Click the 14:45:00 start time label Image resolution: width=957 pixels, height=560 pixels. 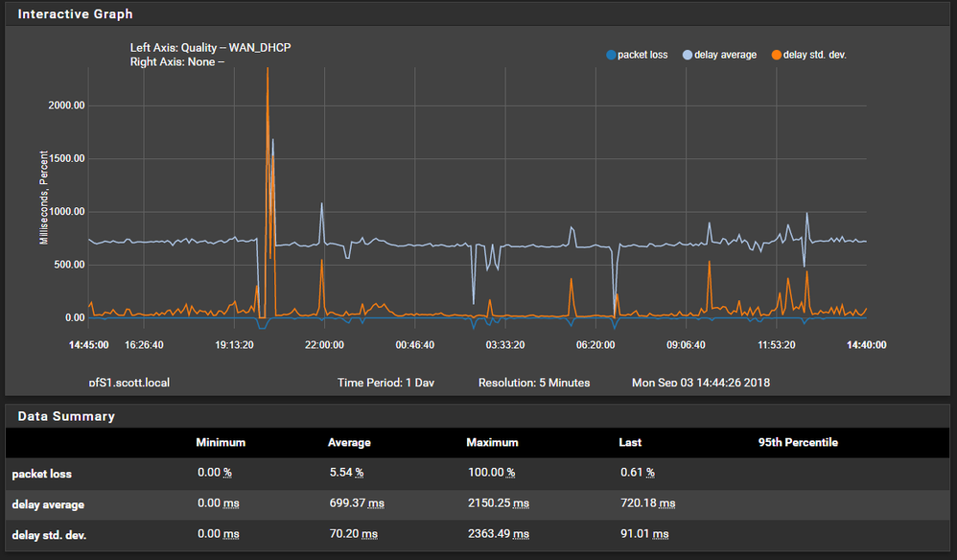[88, 345]
